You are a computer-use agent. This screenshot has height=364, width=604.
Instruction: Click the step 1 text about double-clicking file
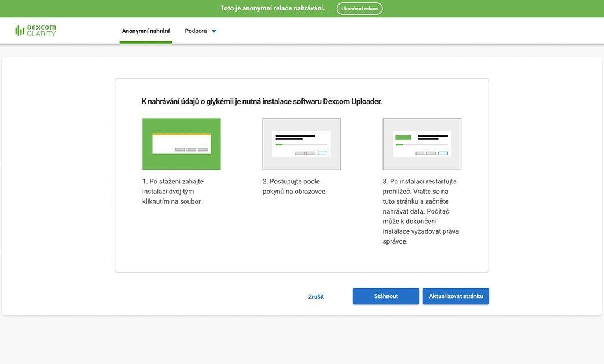pos(173,192)
